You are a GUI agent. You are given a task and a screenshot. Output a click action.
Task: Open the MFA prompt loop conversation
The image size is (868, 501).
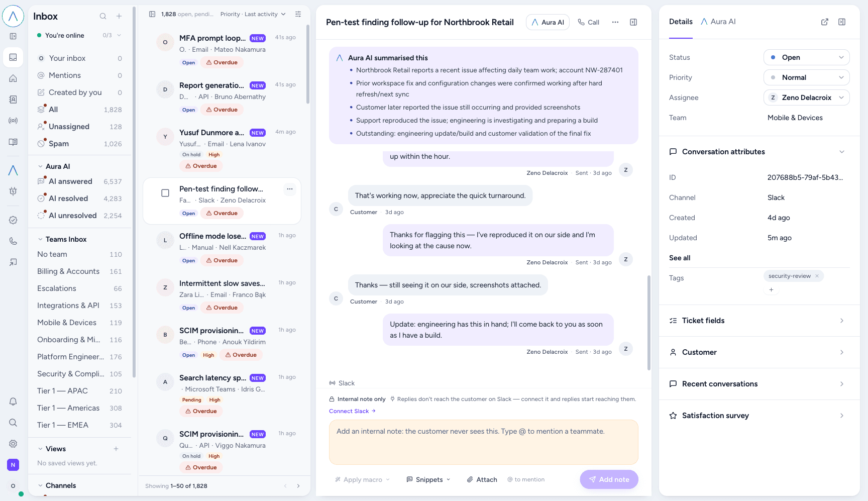tap(222, 50)
